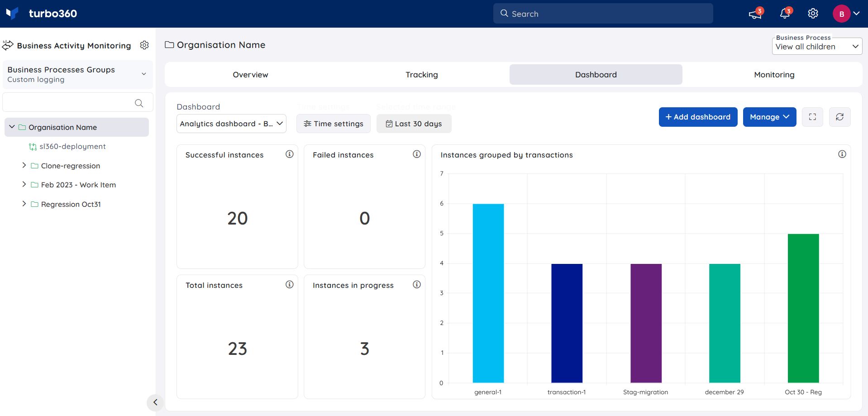
Task: Click the Last 30 days range button
Action: [414, 124]
